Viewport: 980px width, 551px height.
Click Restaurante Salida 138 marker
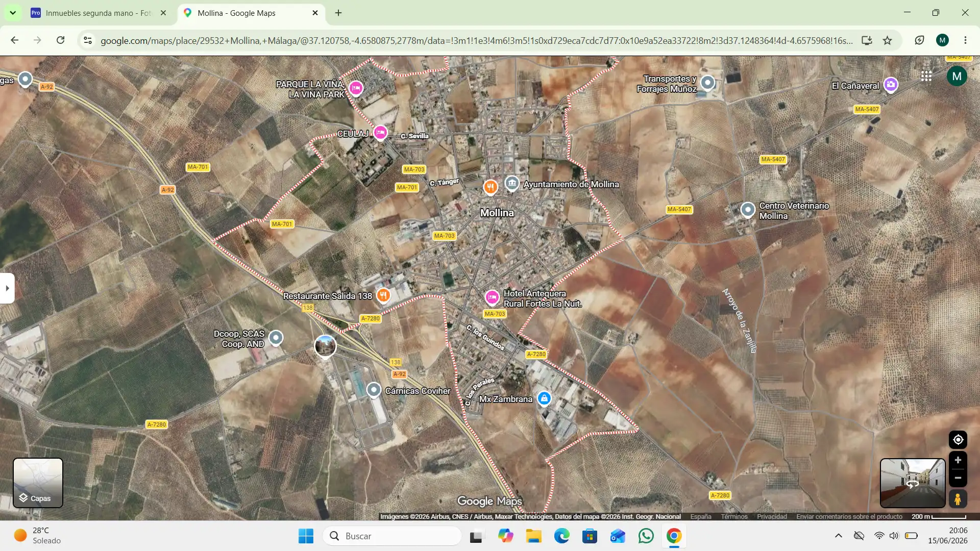pos(383,295)
